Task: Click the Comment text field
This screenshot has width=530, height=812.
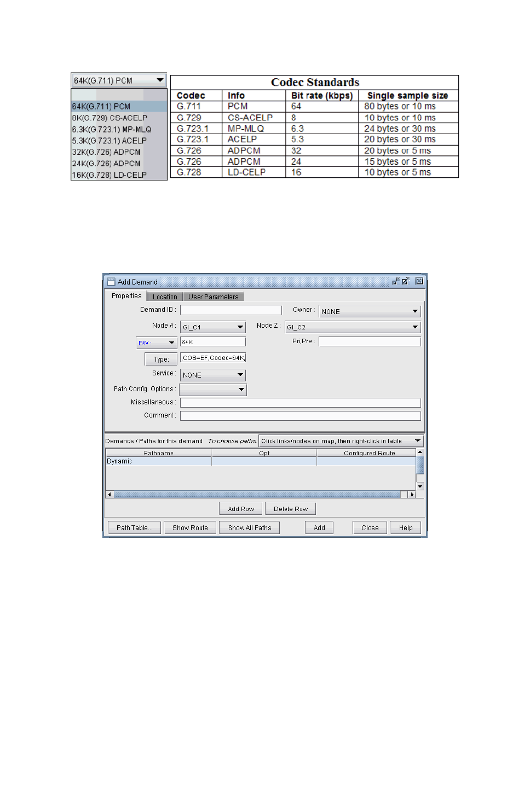Action: (300, 416)
